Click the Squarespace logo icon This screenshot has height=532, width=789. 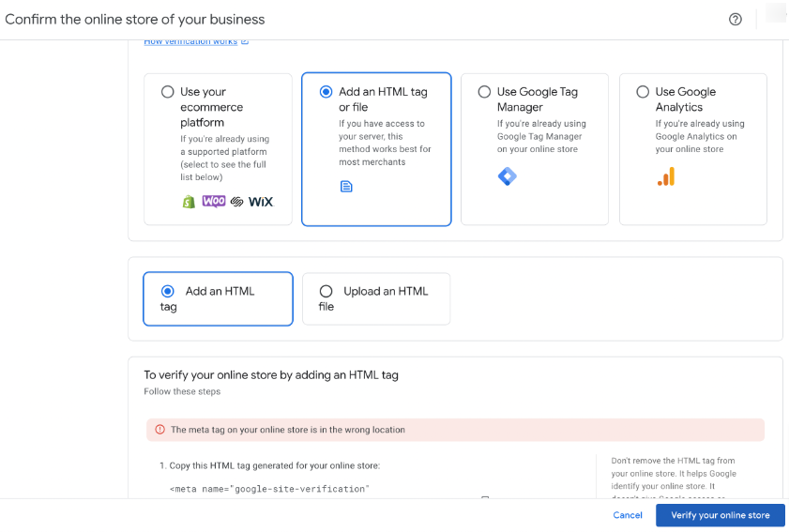(237, 202)
